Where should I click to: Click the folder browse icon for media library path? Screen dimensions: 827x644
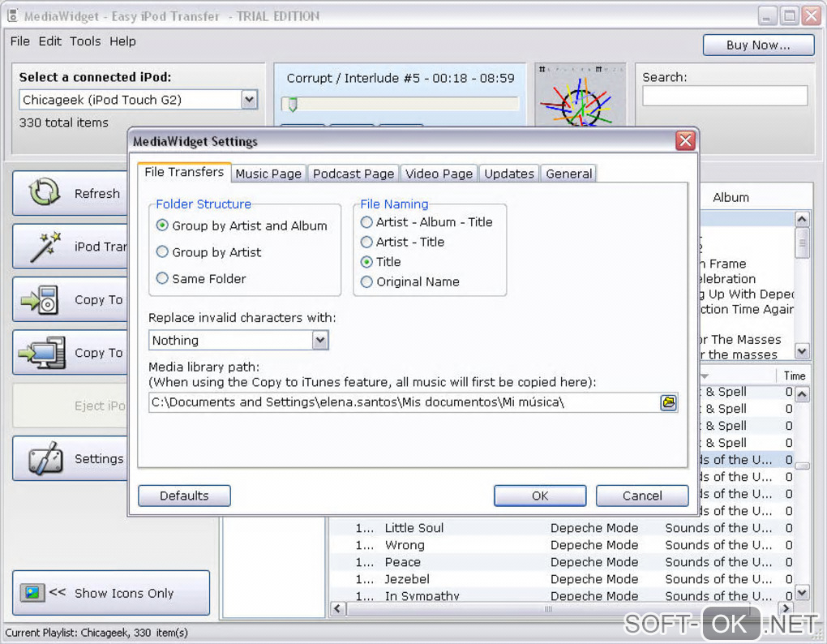[668, 403]
